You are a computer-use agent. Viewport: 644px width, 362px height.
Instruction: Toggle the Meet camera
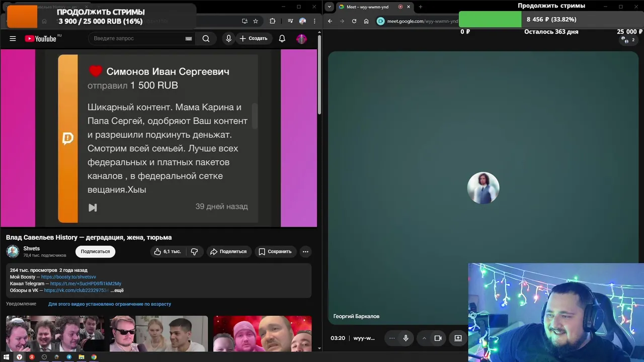(438, 338)
